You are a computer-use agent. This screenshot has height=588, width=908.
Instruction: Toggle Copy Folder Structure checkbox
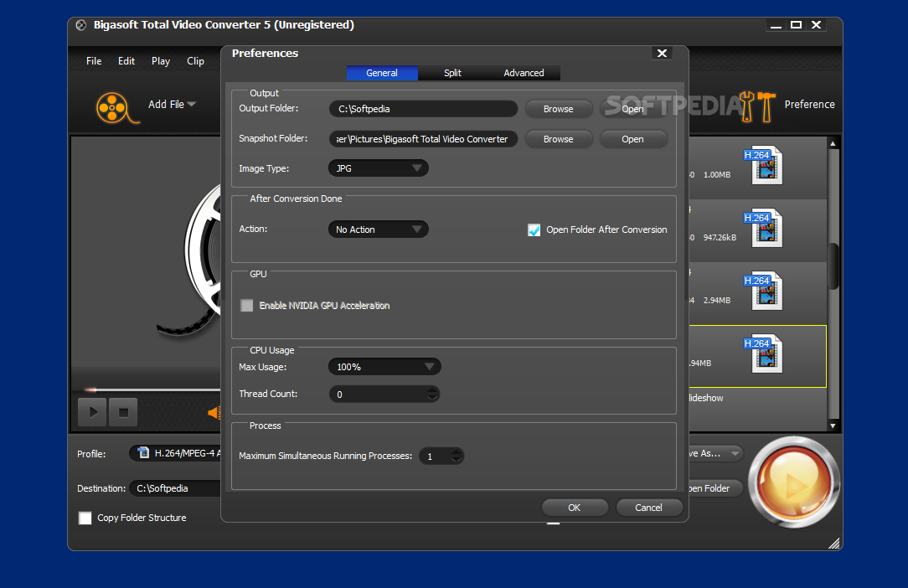[85, 518]
